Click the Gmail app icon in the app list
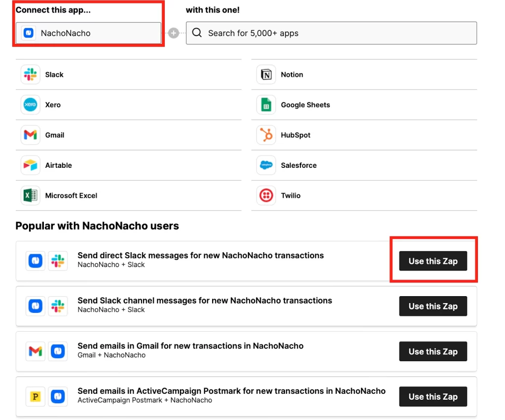This screenshot has height=420, width=505. pyautogui.click(x=30, y=135)
